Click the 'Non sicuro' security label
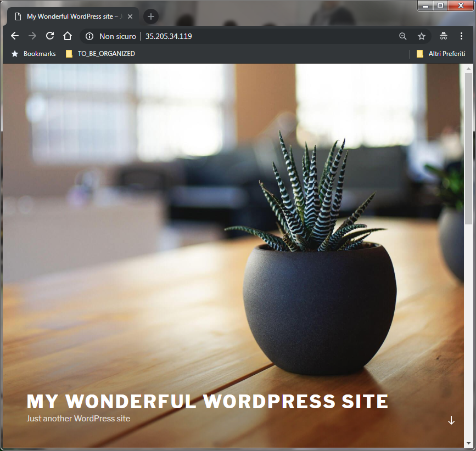This screenshot has height=451, width=476. pyautogui.click(x=118, y=36)
